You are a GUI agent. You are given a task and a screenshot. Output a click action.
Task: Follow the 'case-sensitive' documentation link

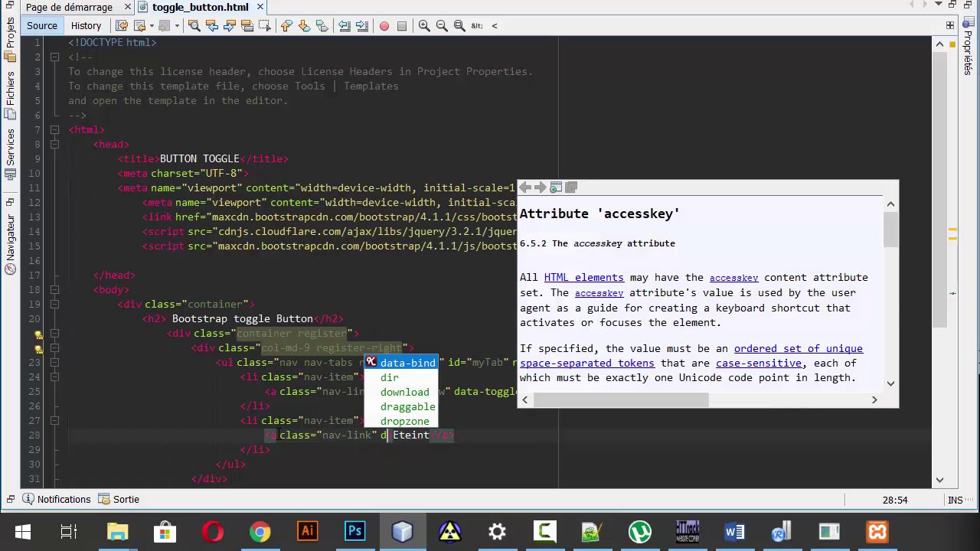tap(758, 363)
